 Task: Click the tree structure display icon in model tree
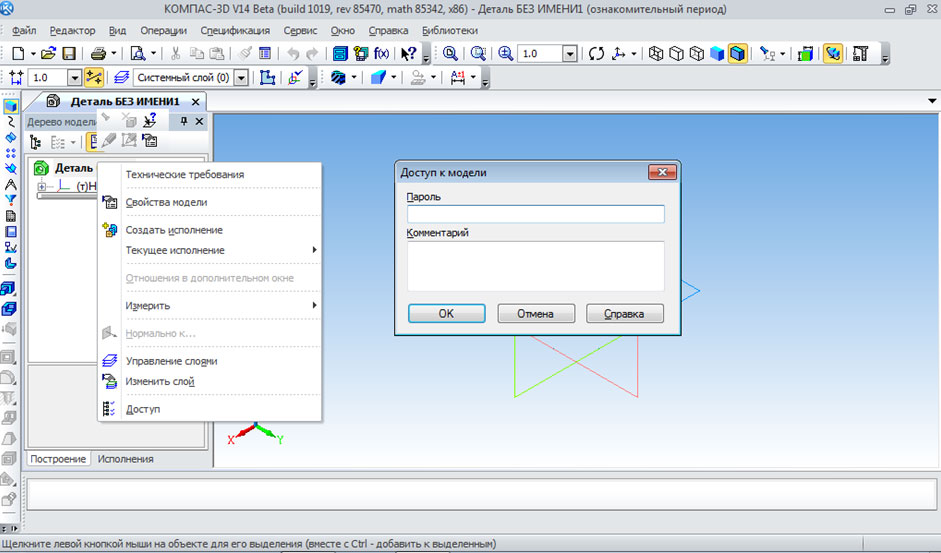click(x=35, y=142)
